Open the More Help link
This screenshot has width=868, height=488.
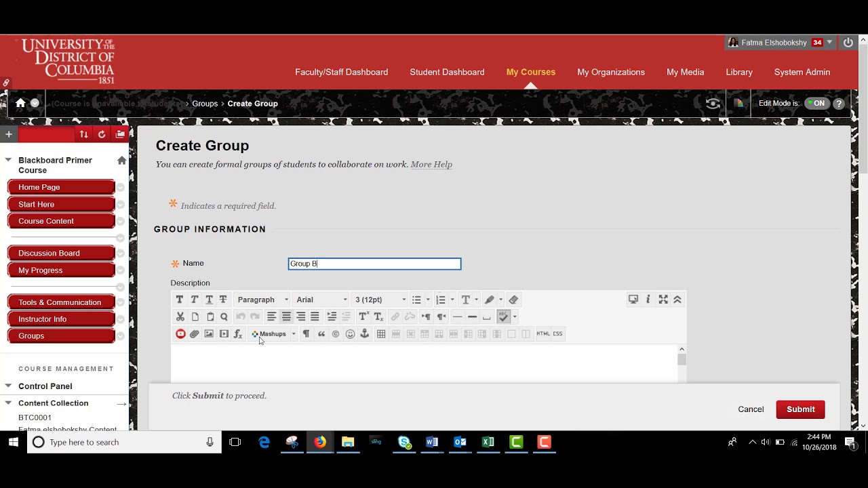(431, 164)
